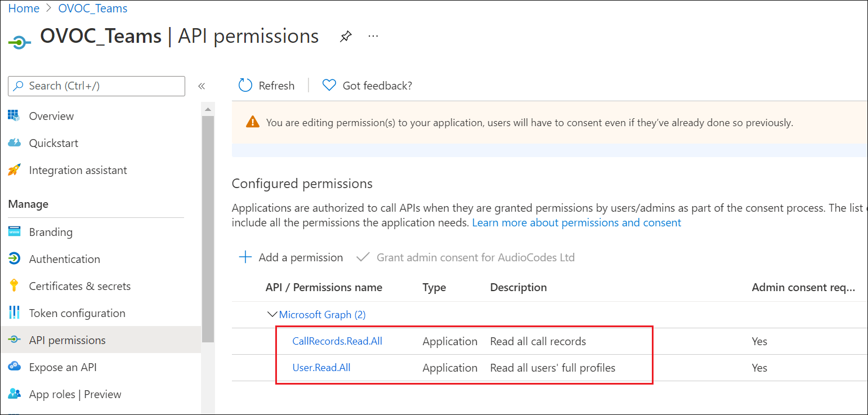The image size is (868, 415).
Task: Open the Authentication page in the sidebar
Action: tap(64, 259)
